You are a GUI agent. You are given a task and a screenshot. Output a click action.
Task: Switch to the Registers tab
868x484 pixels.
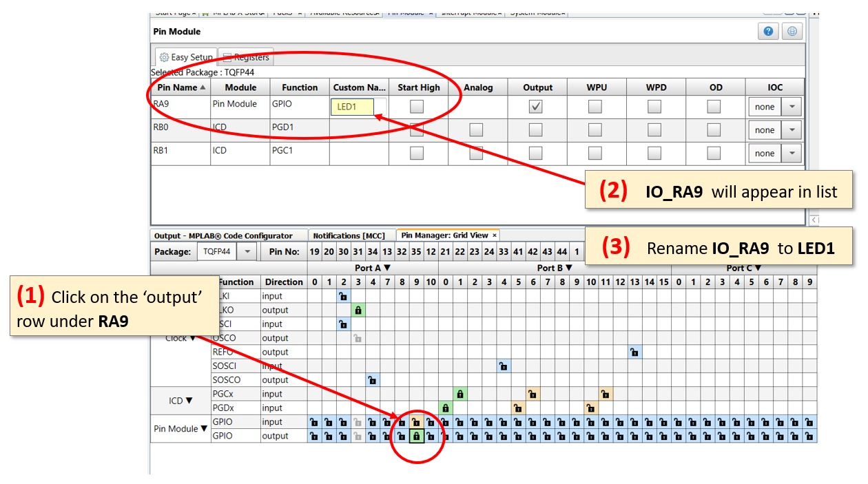[245, 57]
